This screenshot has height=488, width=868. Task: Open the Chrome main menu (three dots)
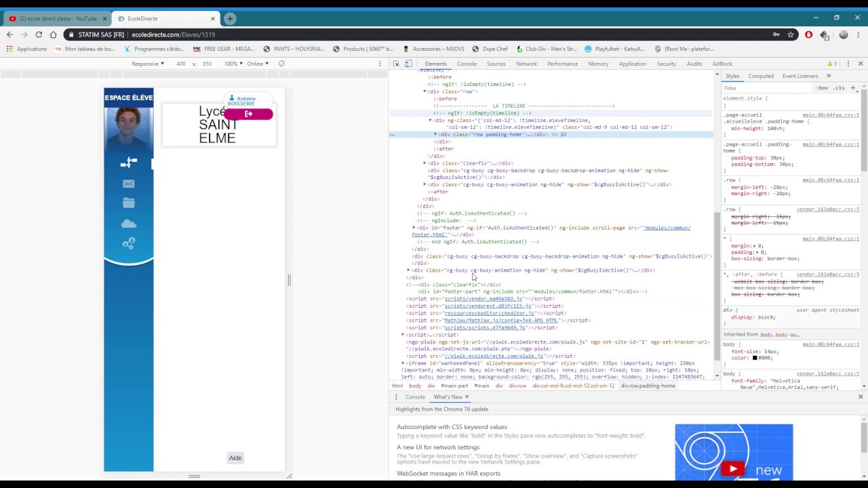pos(859,35)
